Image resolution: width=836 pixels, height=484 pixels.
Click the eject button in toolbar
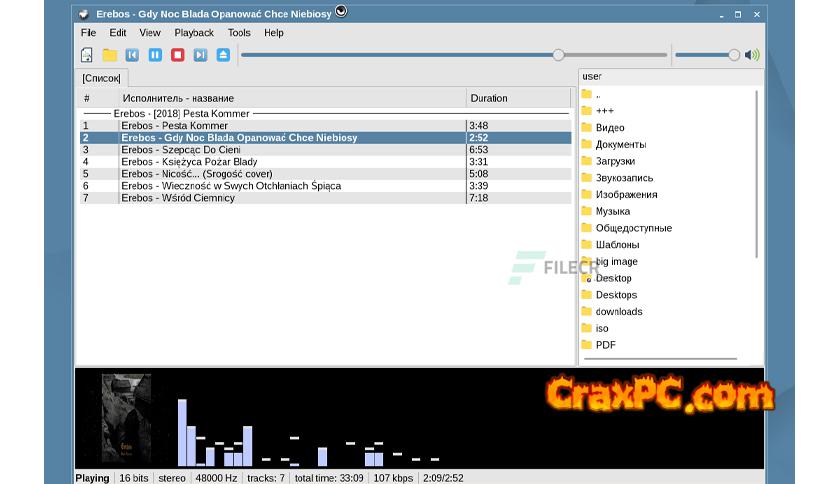pyautogui.click(x=223, y=55)
